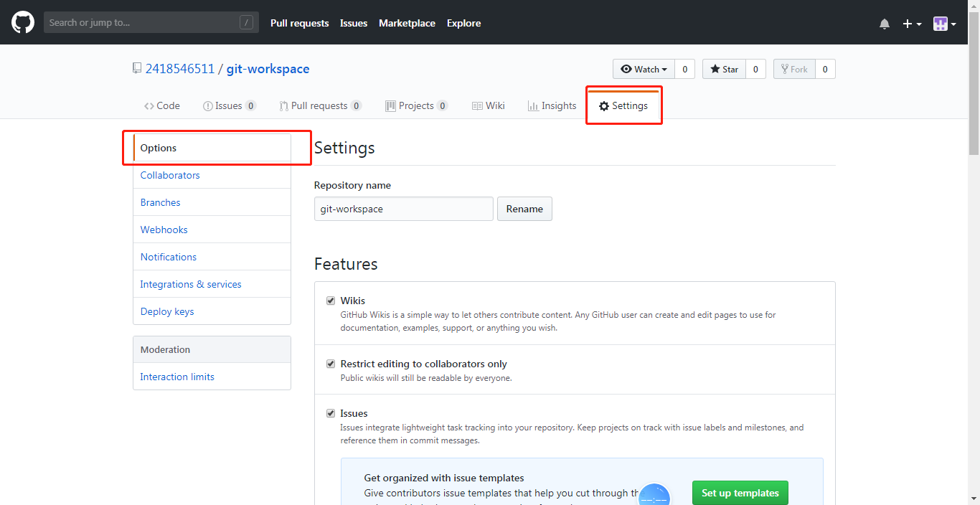The height and width of the screenshot is (505, 980).
Task: Open Interaction limits under Moderation
Action: 212,377
